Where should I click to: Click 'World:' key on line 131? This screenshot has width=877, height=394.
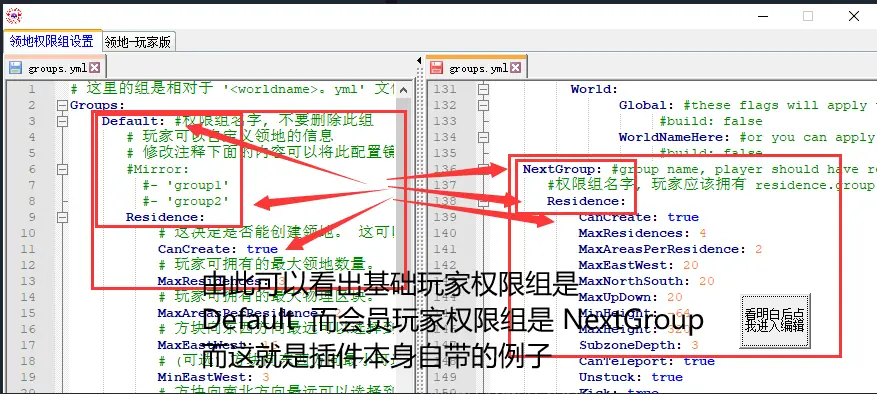click(x=594, y=89)
